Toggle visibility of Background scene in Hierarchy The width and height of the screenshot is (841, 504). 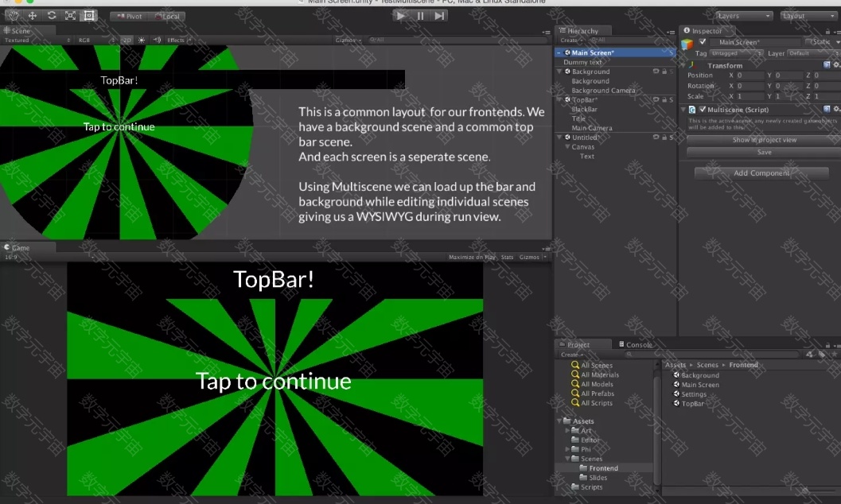[x=656, y=72]
